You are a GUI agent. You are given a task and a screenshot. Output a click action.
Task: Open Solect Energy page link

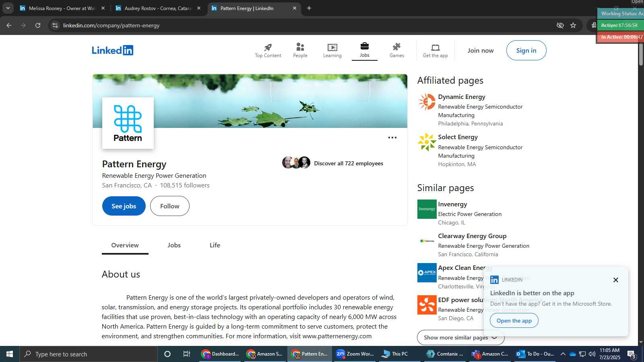click(x=458, y=137)
